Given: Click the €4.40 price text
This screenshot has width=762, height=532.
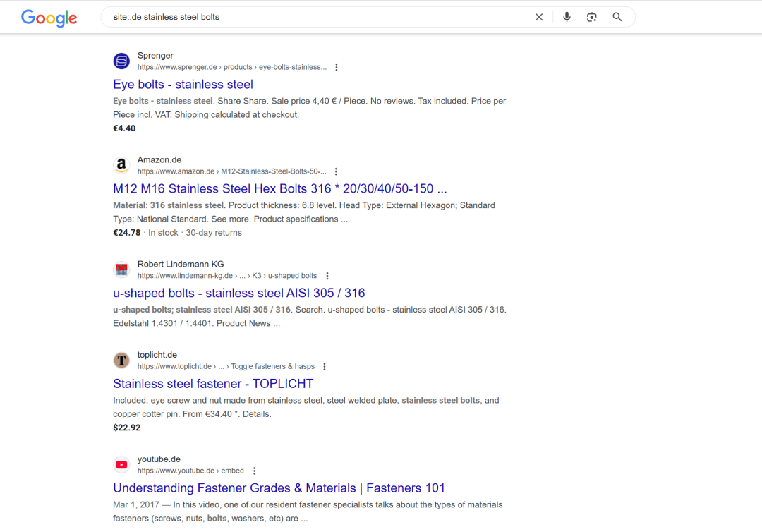Looking at the screenshot, I should [124, 128].
